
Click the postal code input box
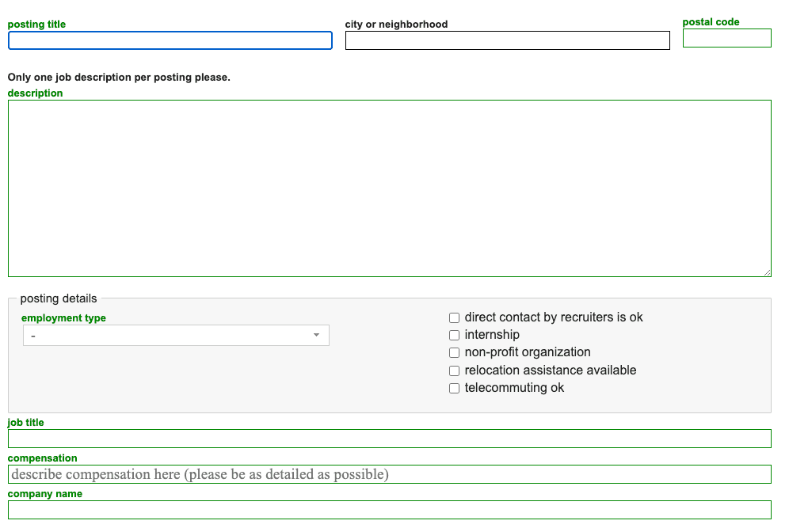point(726,37)
